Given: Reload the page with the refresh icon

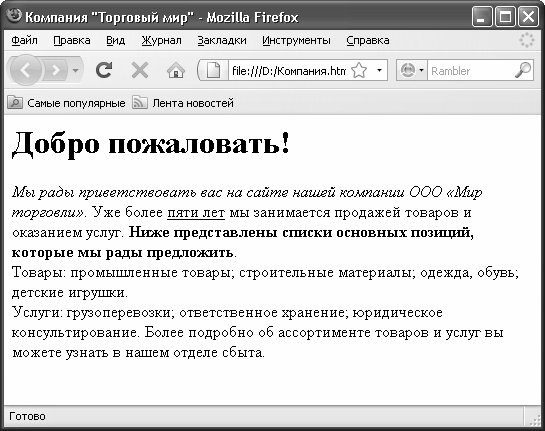Looking at the screenshot, I should click(x=104, y=70).
